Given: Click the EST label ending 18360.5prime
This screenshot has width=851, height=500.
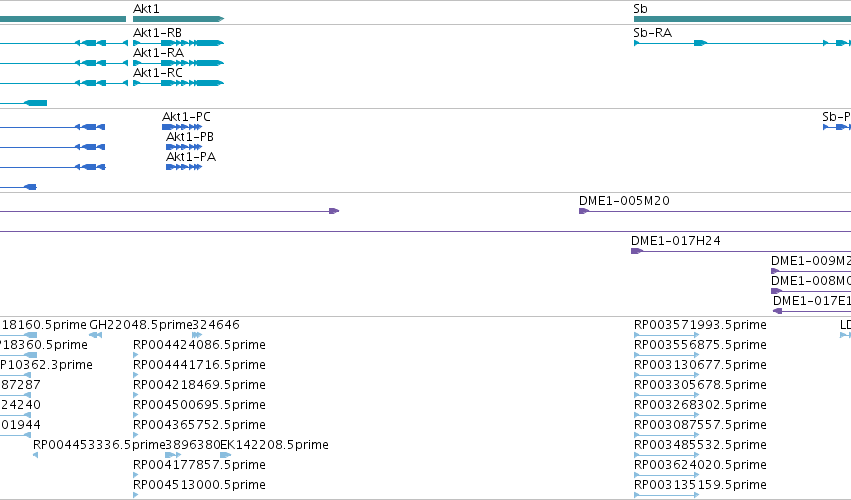Looking at the screenshot, I should click(43, 345).
